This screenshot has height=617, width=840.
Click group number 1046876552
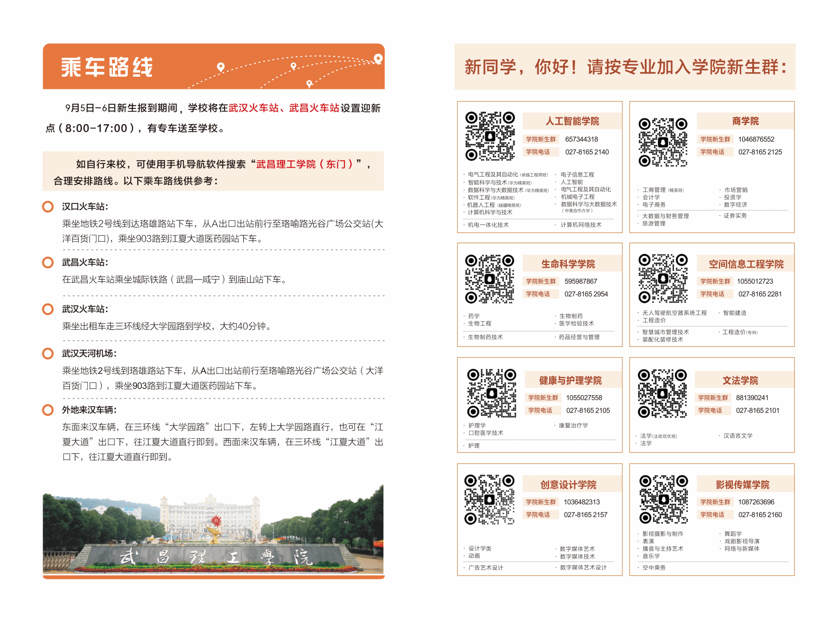(x=756, y=139)
